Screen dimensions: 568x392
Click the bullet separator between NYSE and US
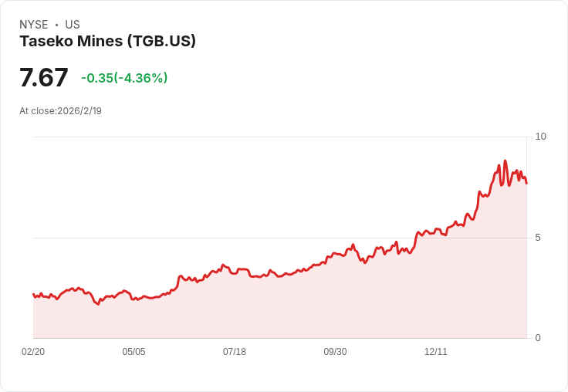tap(56, 25)
